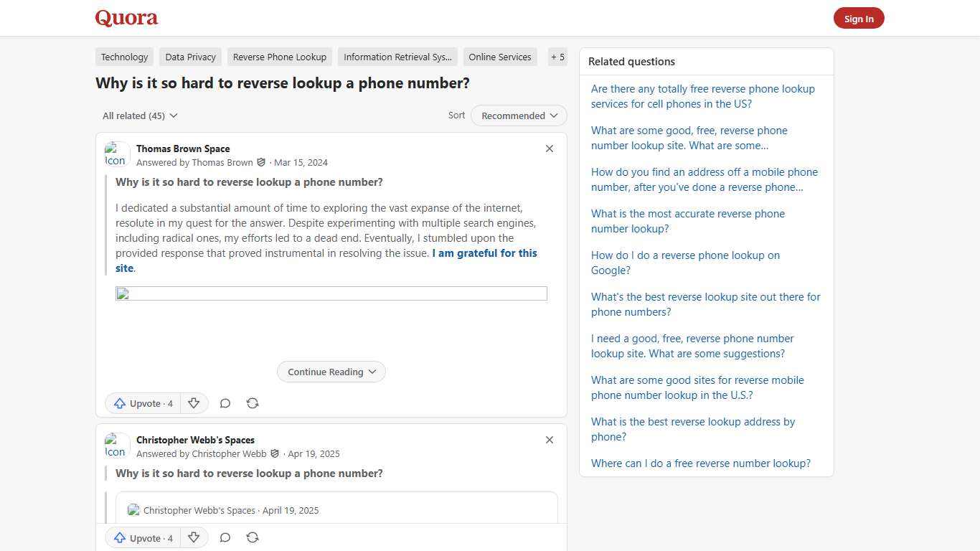980x551 pixels.
Task: Expand Continue Reading on the first answer
Action: (331, 372)
